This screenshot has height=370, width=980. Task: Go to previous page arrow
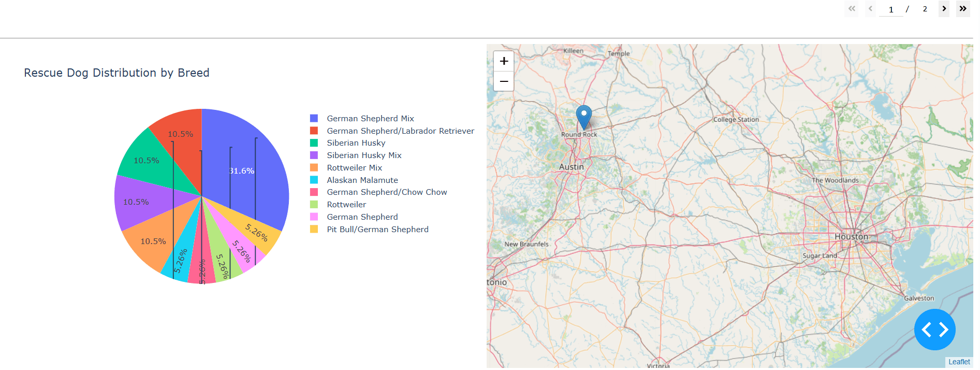(871, 9)
